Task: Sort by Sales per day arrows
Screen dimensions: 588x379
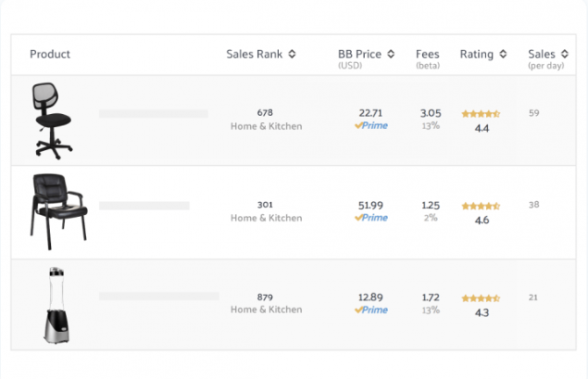Action: (x=562, y=54)
